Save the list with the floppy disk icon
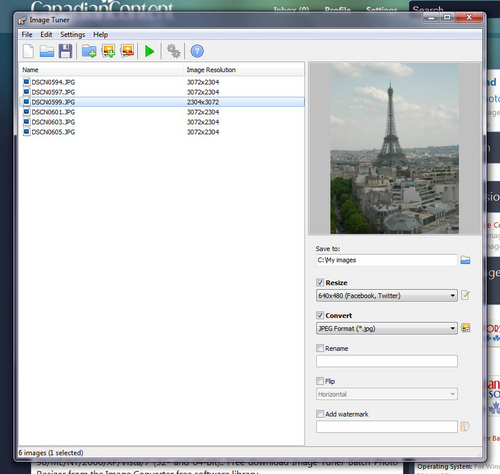 tap(65, 51)
